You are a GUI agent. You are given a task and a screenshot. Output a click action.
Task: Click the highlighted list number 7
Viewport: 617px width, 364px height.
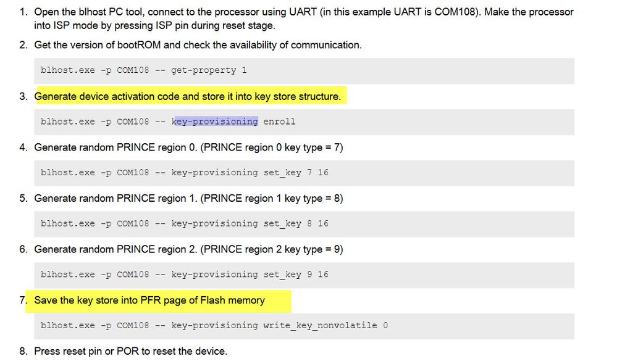point(23,300)
